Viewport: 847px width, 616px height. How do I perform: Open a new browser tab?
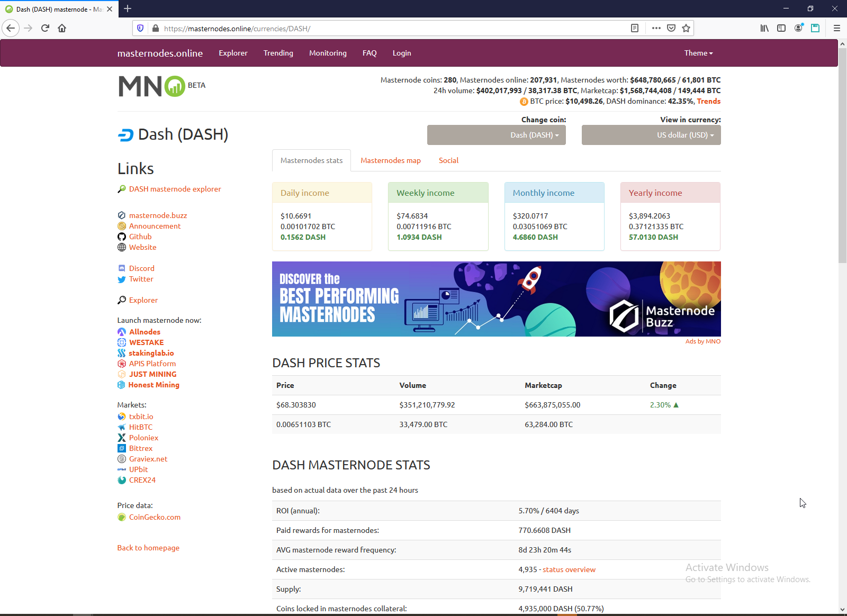point(128,8)
